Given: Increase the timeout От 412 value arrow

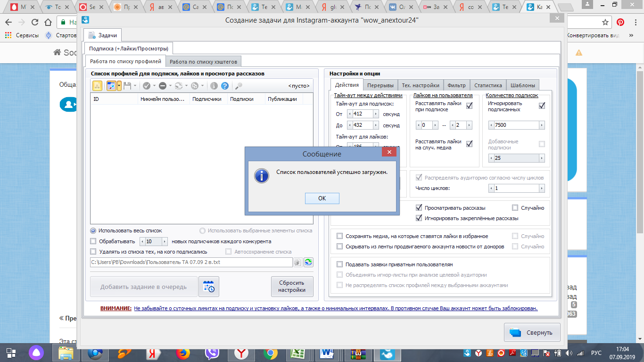Looking at the screenshot, I should 376,114.
